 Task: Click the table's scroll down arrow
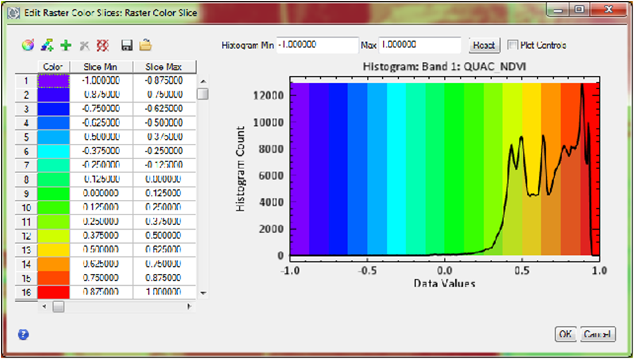pos(203,293)
